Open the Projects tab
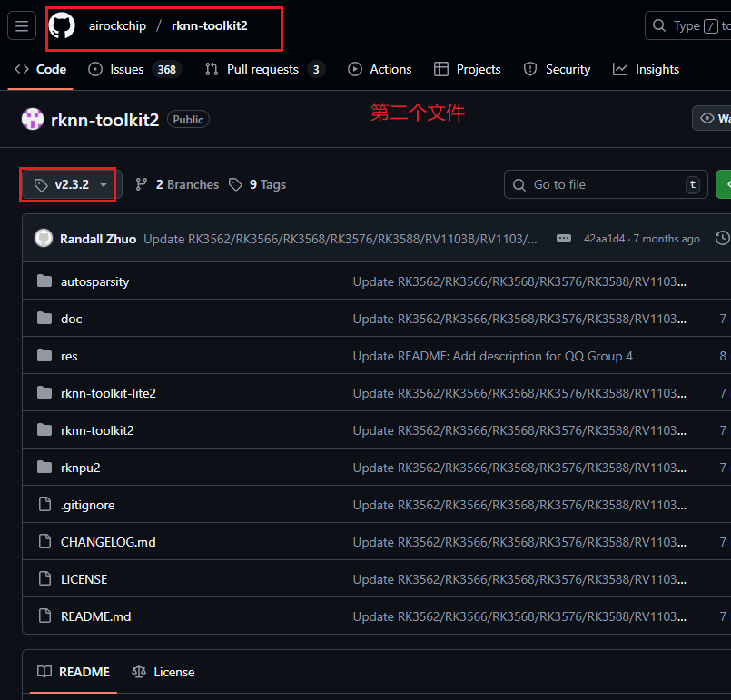The width and height of the screenshot is (731, 700). (x=468, y=69)
